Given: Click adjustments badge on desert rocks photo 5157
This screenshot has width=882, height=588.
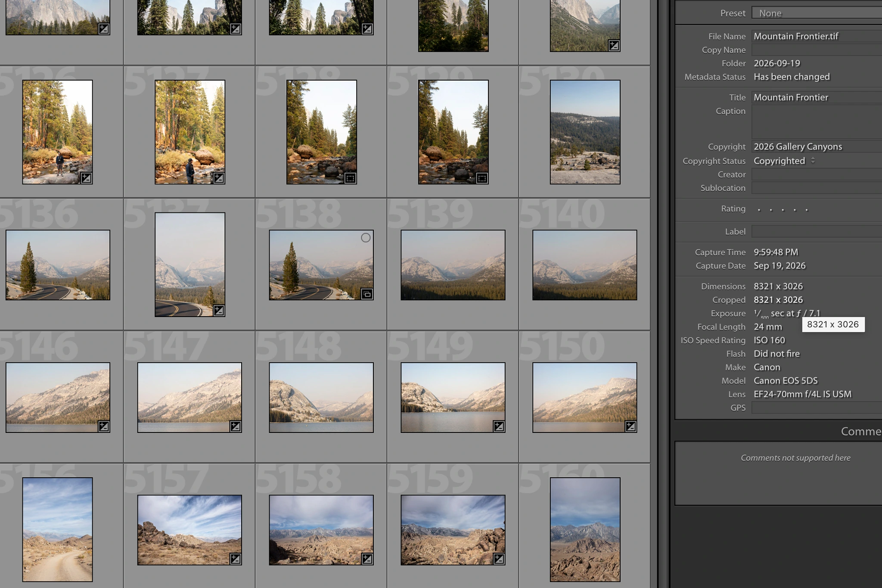Looking at the screenshot, I should (235, 559).
